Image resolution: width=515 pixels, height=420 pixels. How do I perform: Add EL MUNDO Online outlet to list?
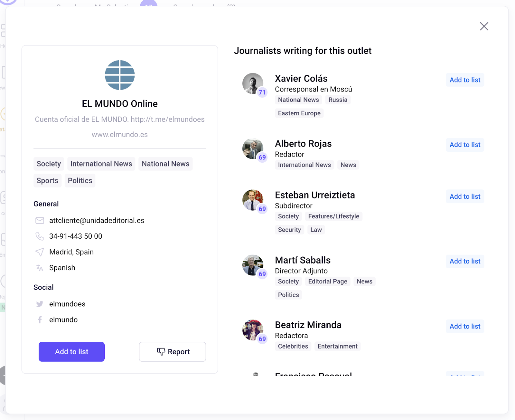pos(71,352)
